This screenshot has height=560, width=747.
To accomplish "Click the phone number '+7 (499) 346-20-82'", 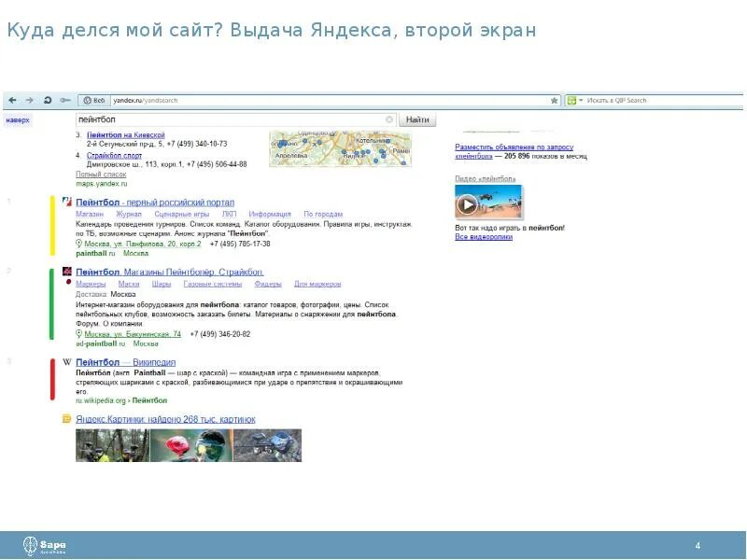I will pos(220,334).
